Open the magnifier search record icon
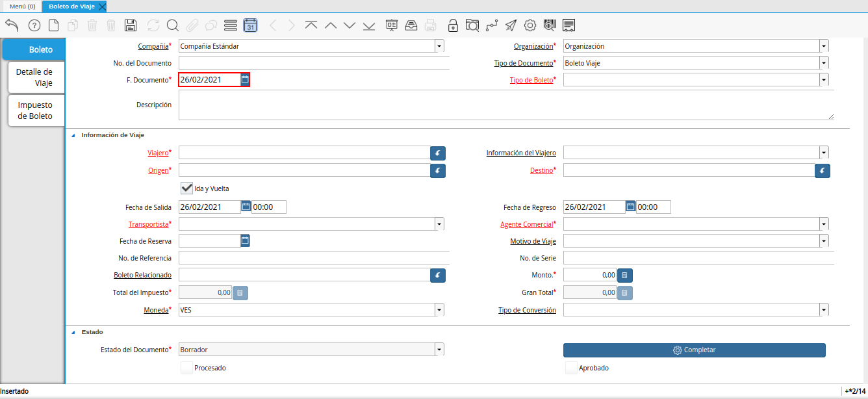The height and width of the screenshot is (399, 868). [x=172, y=25]
